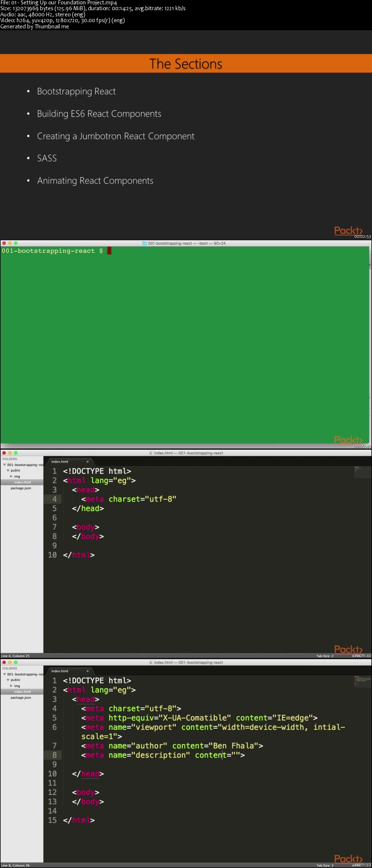
Task: Click the 'Creating a Jumbotron React Component' bullet
Action: click(x=116, y=136)
